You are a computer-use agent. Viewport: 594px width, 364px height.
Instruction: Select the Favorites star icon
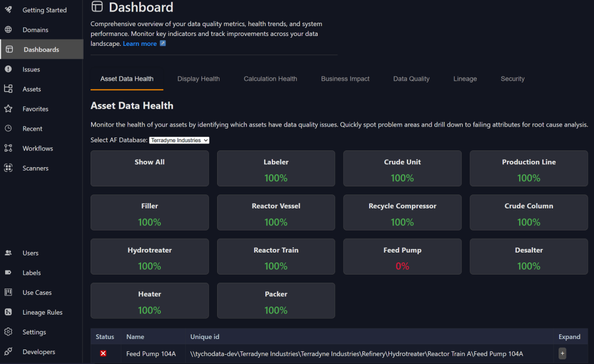(x=8, y=109)
